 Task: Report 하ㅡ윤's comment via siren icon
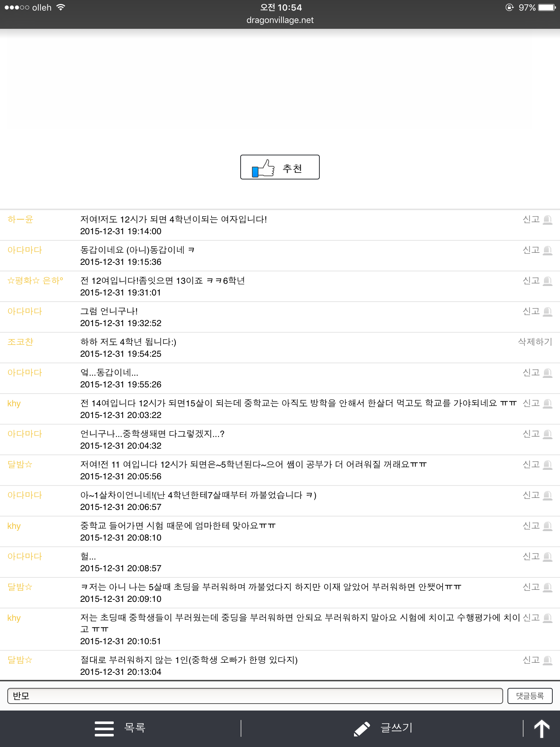547,220
